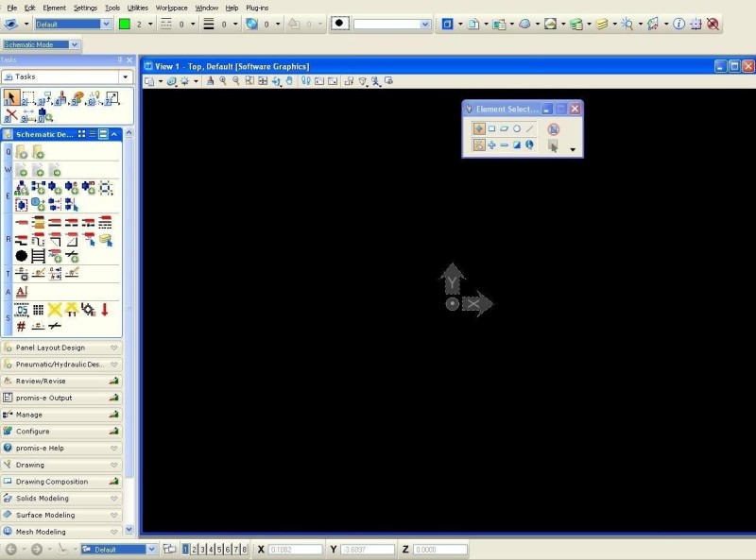Select the Element Selection arrow tool
The image size is (756, 560).
11,97
